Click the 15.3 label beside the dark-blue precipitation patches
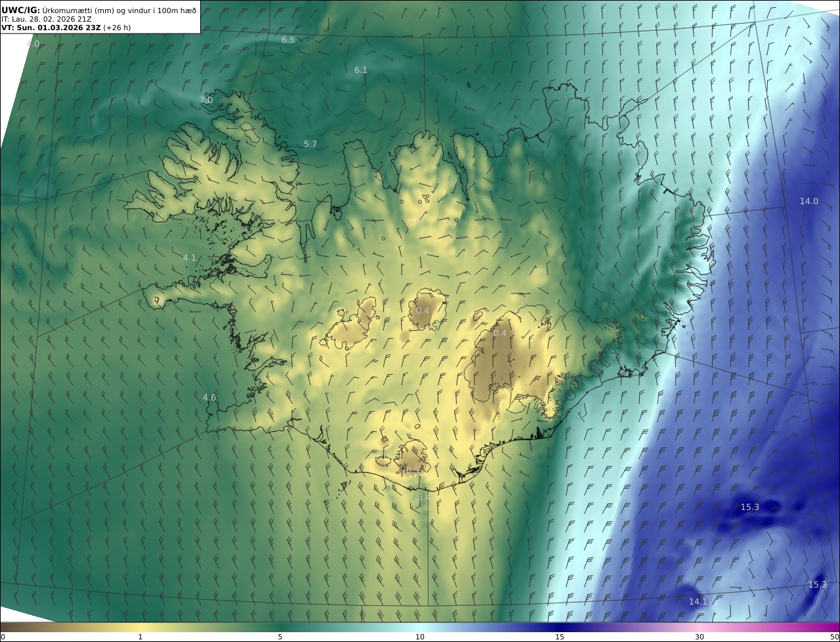Screen dimensions: 840x642 750,507
